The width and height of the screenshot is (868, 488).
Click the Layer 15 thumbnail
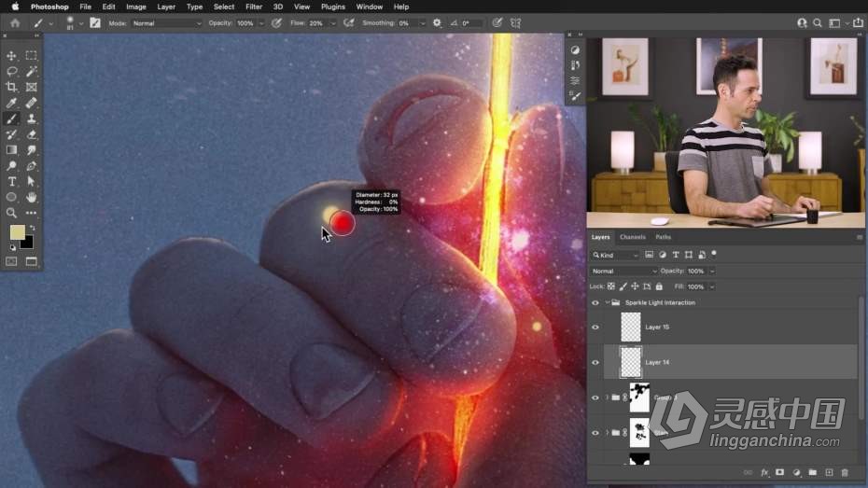click(x=631, y=327)
